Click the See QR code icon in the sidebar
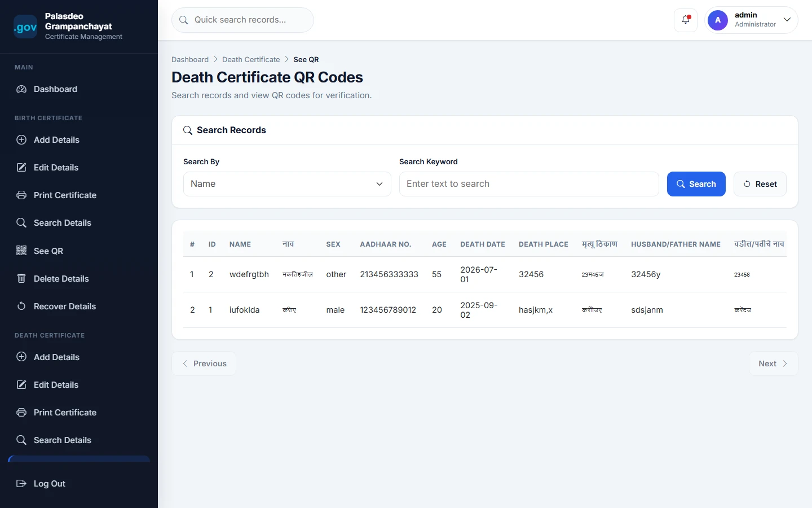 click(21, 251)
